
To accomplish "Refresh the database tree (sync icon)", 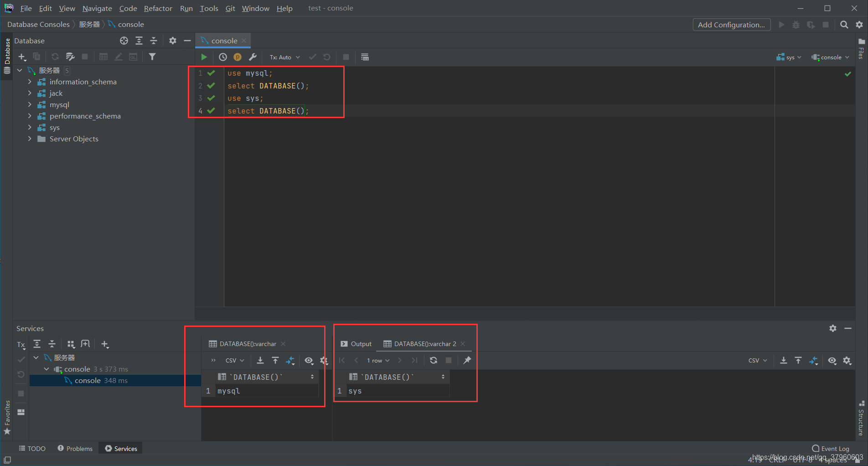I will click(55, 56).
